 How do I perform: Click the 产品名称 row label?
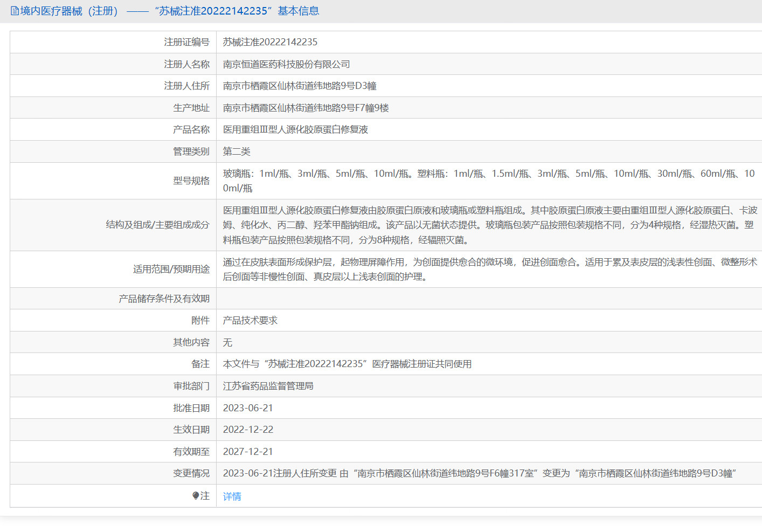point(191,129)
